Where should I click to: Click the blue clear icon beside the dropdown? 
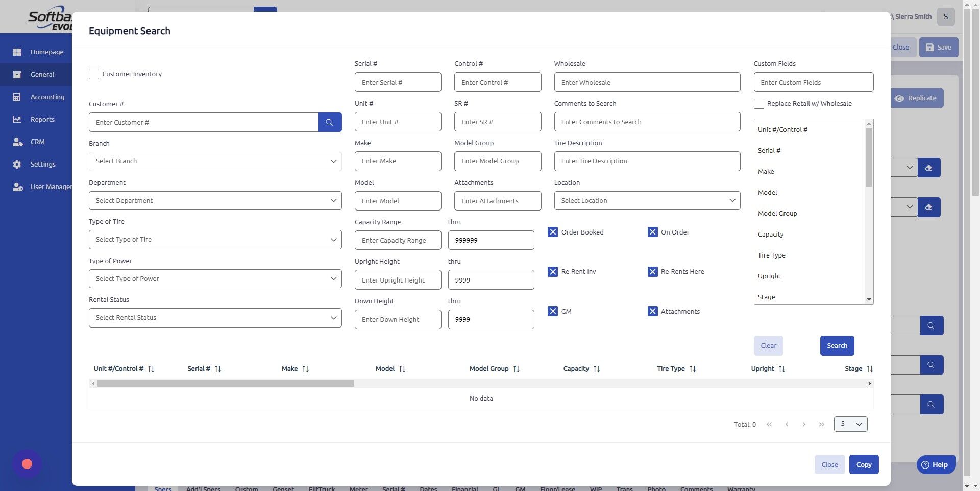[929, 167]
